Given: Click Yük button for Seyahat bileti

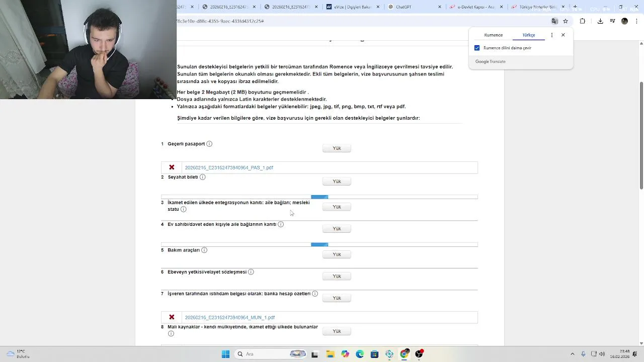Looking at the screenshot, I should tap(337, 182).
